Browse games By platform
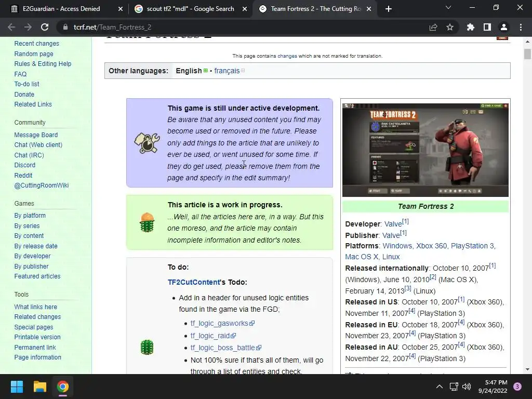Image resolution: width=532 pixels, height=399 pixels. [x=30, y=216]
